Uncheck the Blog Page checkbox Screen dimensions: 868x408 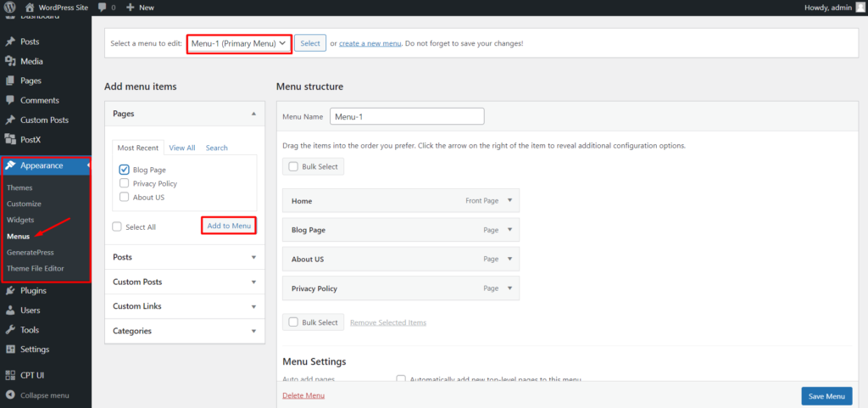click(125, 170)
